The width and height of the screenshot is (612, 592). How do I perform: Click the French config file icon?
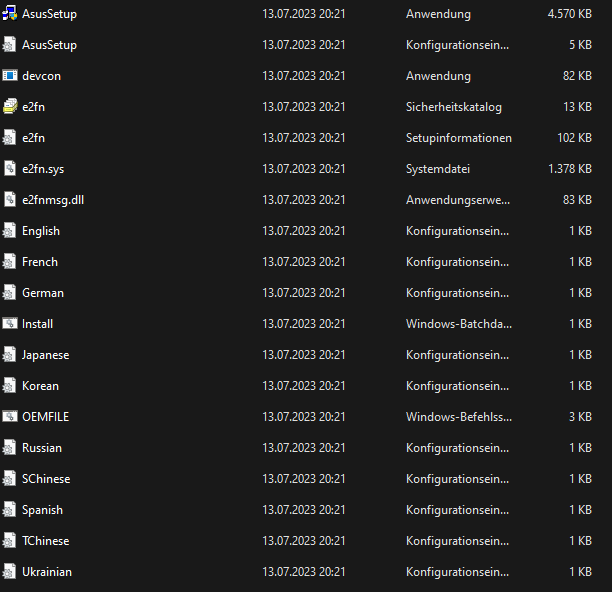tap(10, 261)
